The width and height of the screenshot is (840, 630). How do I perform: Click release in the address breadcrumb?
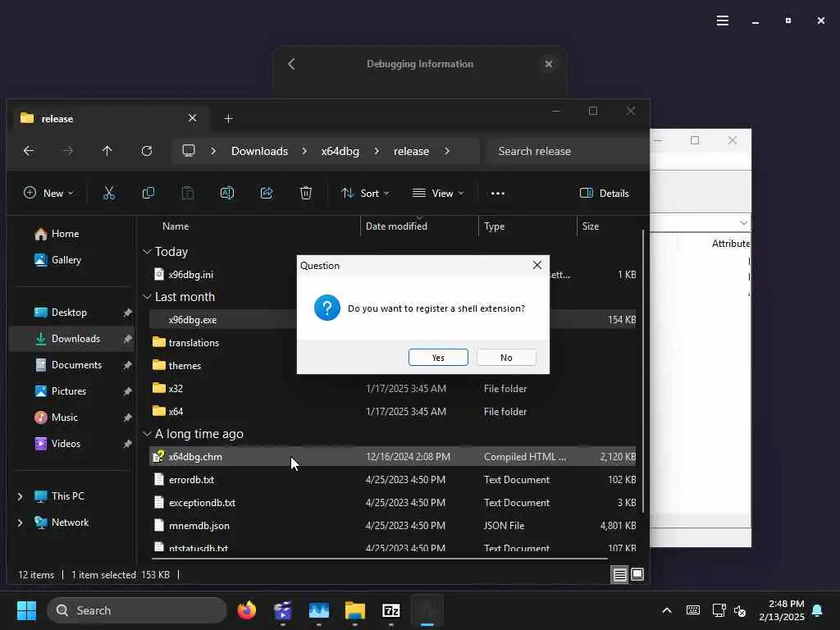click(412, 151)
